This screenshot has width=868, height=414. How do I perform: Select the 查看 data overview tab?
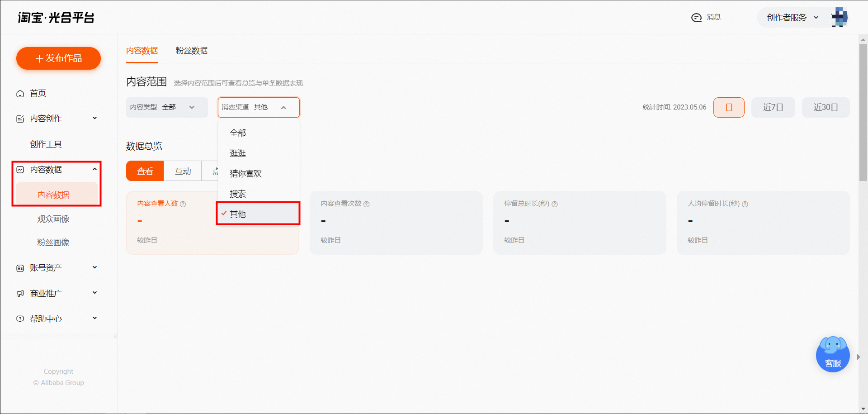coord(145,171)
